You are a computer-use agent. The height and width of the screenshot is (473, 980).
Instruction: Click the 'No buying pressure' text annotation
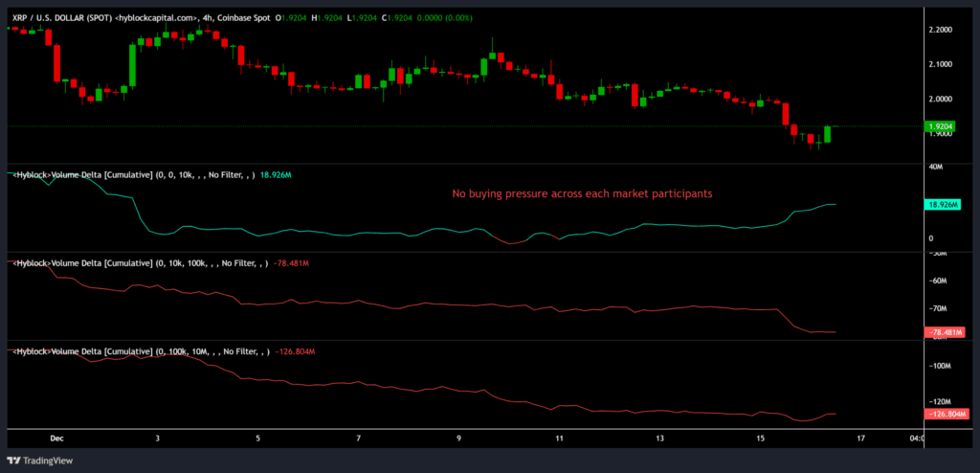(x=581, y=194)
